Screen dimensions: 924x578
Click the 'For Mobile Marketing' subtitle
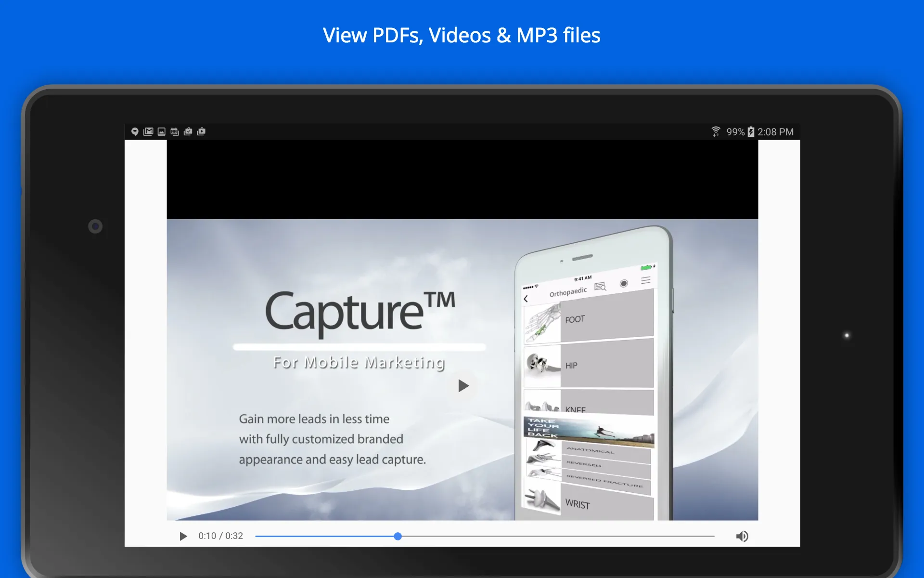359,362
